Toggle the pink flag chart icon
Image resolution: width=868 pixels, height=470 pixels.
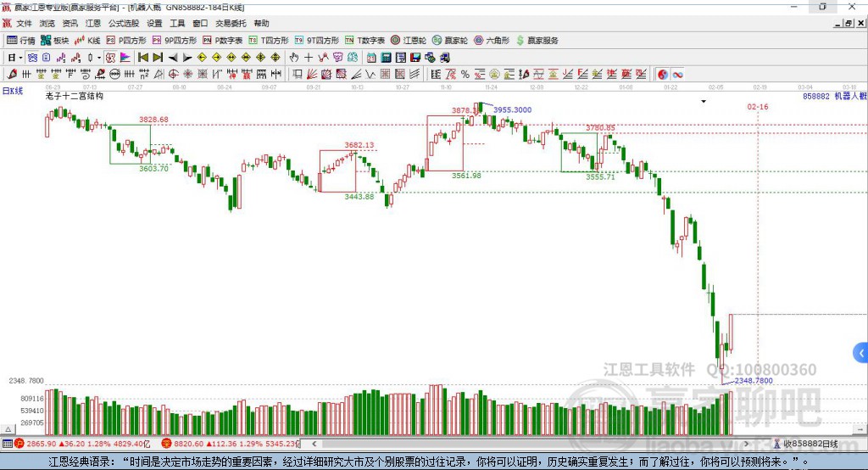pos(125,58)
